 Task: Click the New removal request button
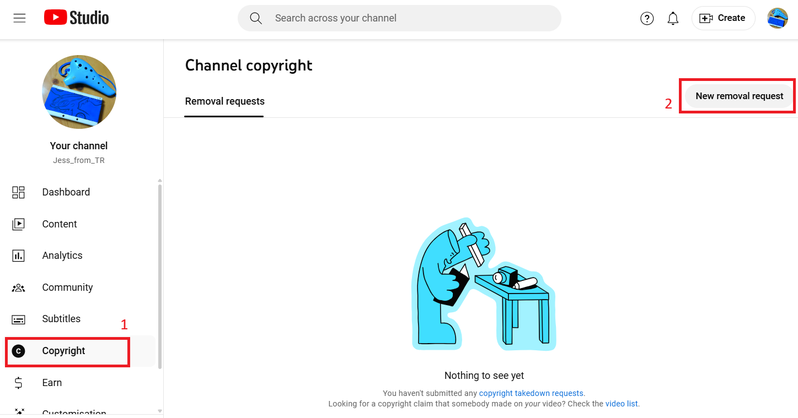point(739,96)
